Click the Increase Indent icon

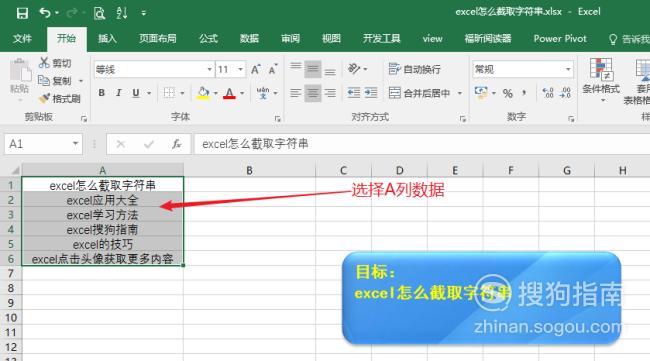(x=371, y=93)
